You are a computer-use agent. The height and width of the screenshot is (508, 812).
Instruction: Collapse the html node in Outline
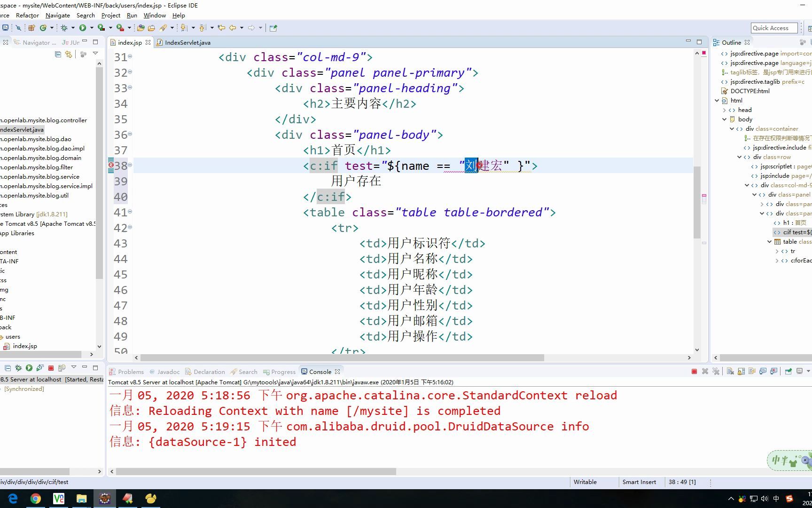[x=717, y=101]
